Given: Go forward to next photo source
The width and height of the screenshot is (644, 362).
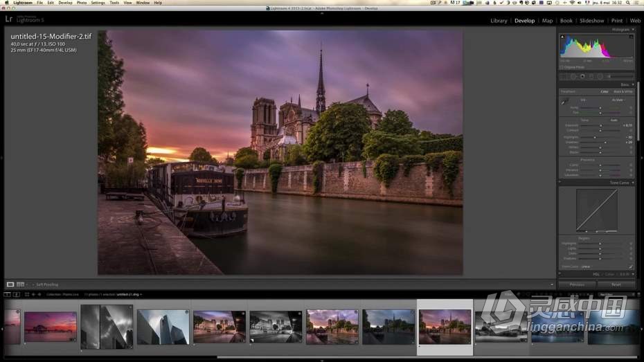Looking at the screenshot, I should coord(39,294).
